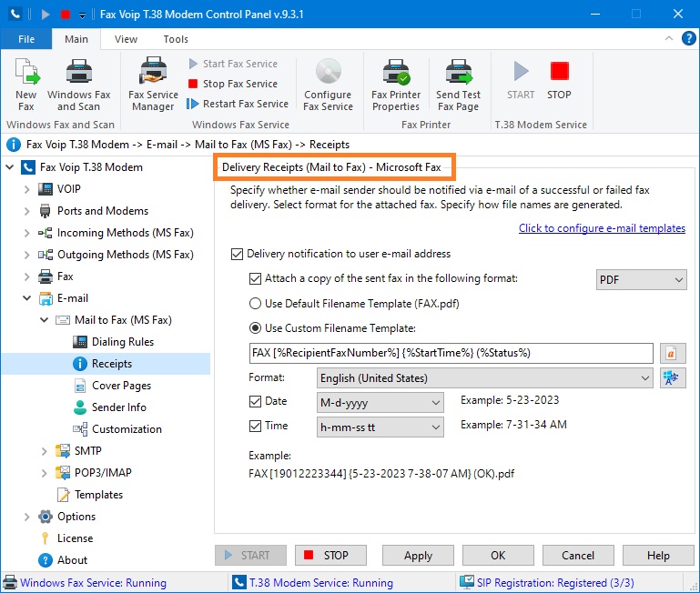
Task: Click the filename template variables icon
Action: click(673, 354)
